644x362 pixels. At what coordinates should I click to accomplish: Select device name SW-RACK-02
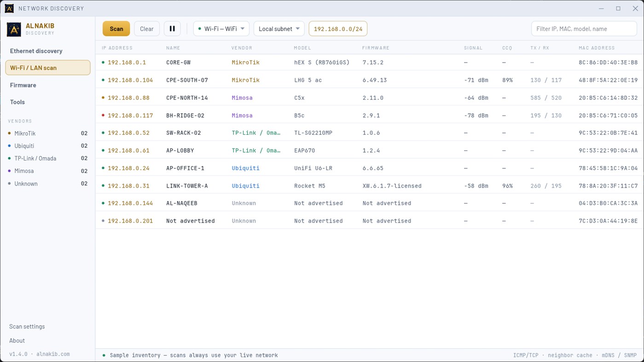coord(184,133)
